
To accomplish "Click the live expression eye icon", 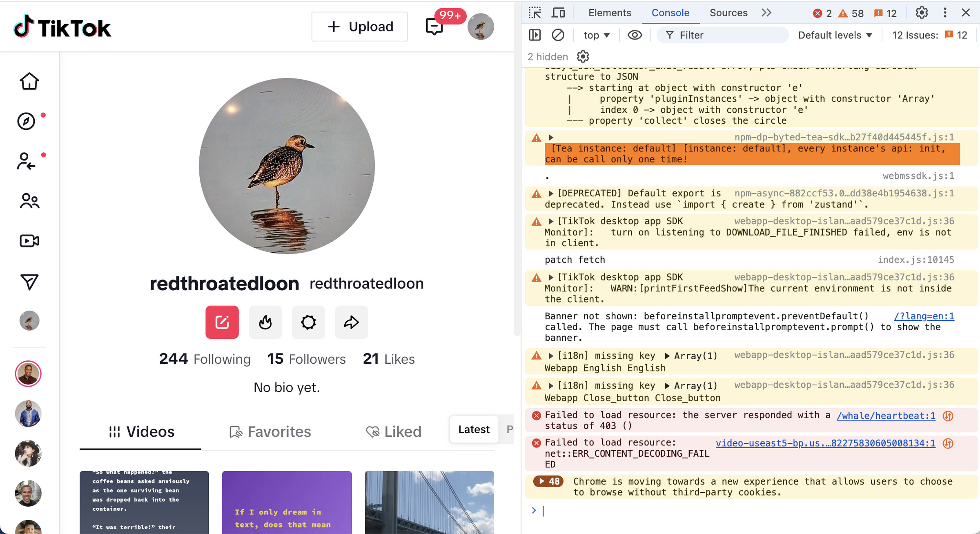I will [x=635, y=35].
